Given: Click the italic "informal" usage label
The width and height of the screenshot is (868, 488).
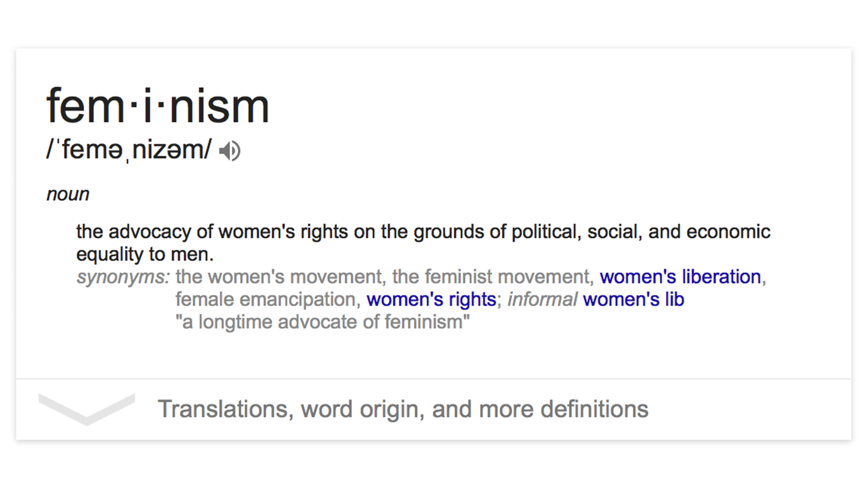Looking at the screenshot, I should click(x=542, y=299).
